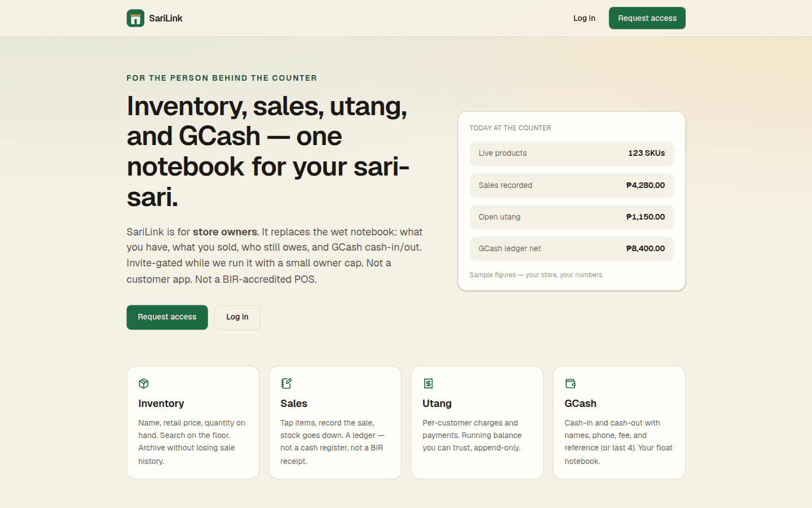The width and height of the screenshot is (812, 508).
Task: Click the For the Person Behind the Counter tagline
Action: [x=222, y=78]
